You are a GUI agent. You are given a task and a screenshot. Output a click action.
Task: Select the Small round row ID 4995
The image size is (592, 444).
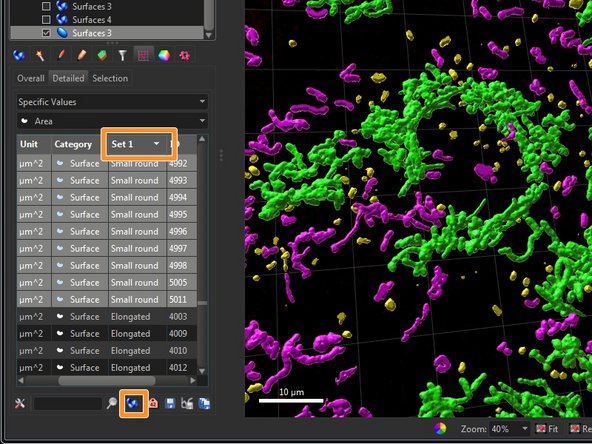[107, 214]
